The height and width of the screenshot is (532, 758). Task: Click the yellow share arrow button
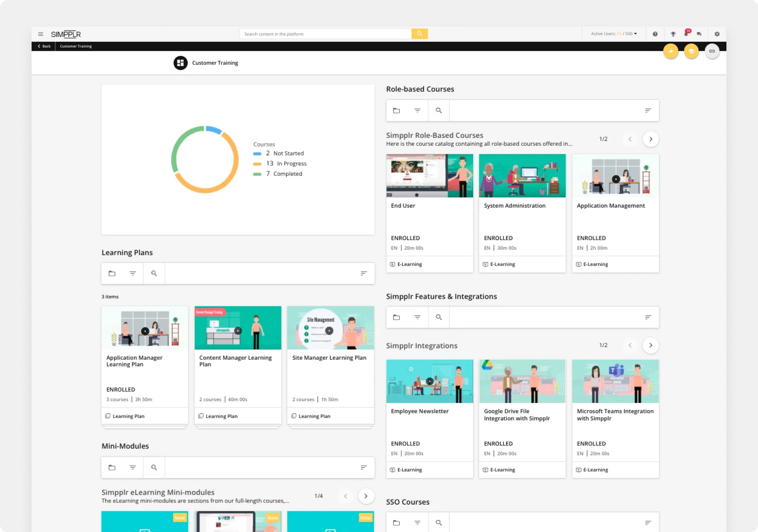671,51
